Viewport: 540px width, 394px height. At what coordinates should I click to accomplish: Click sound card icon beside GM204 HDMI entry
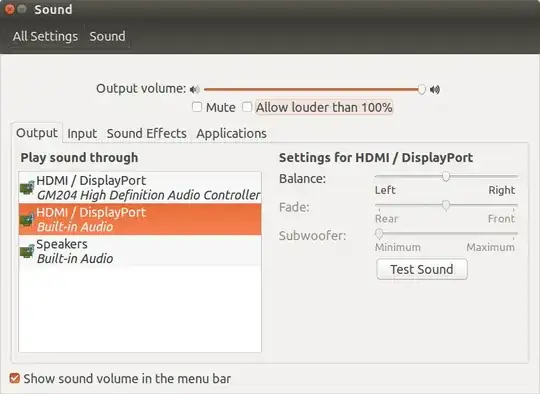click(27, 188)
